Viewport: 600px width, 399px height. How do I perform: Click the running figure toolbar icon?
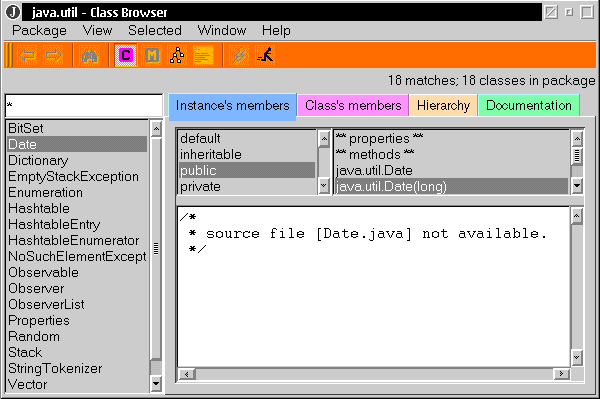click(266, 56)
